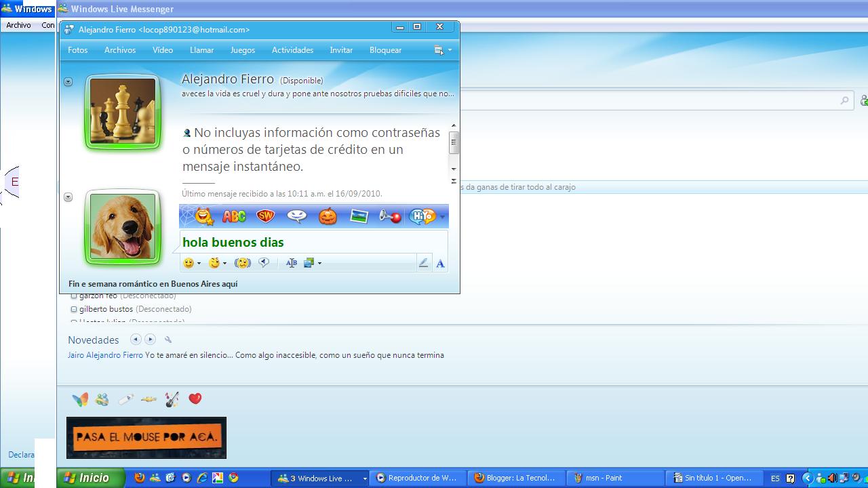Open photo sharing with the picture icon

pyautogui.click(x=358, y=216)
